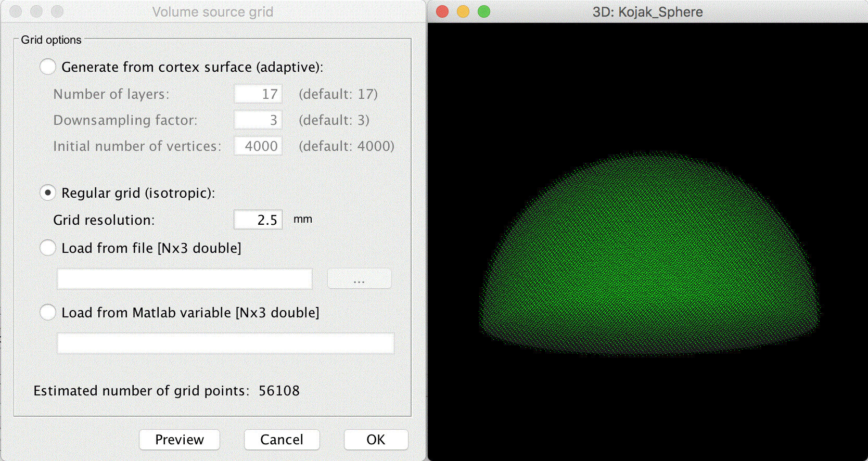Click Initial number of vertices field
The height and width of the screenshot is (461, 868).
258,146
